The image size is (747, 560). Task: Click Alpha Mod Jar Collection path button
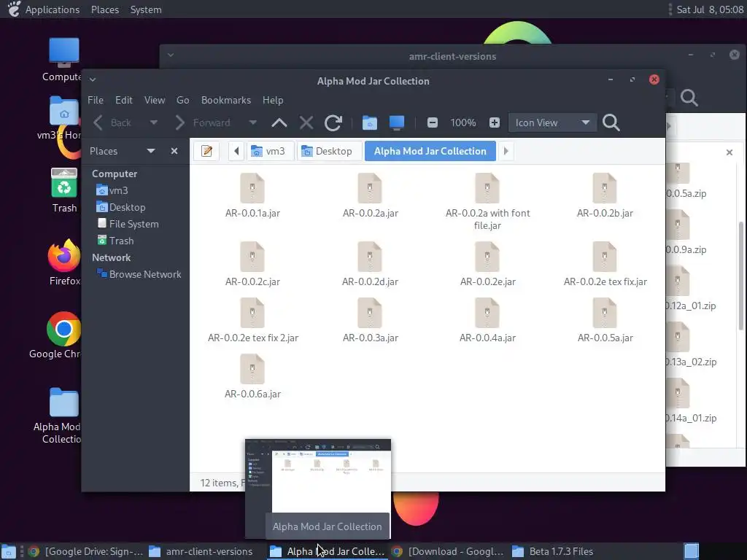pos(430,151)
